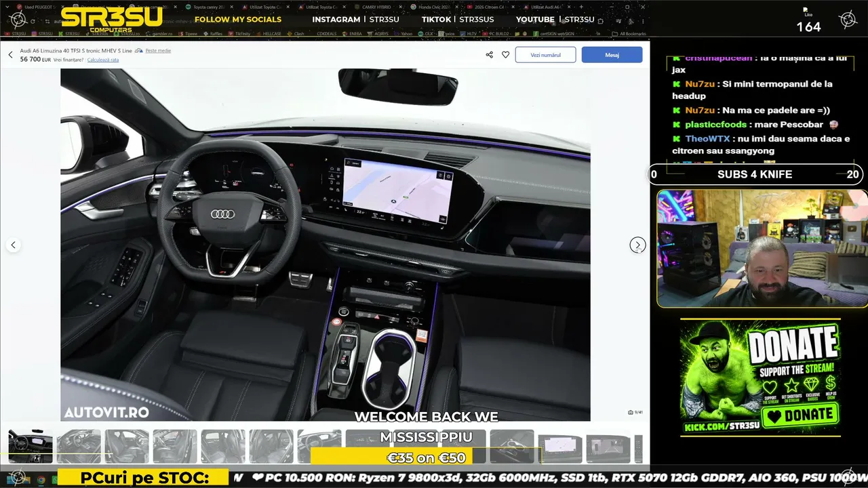Click the plasticcfoods username in chat
The width and height of the screenshot is (868, 488).
[716, 125]
